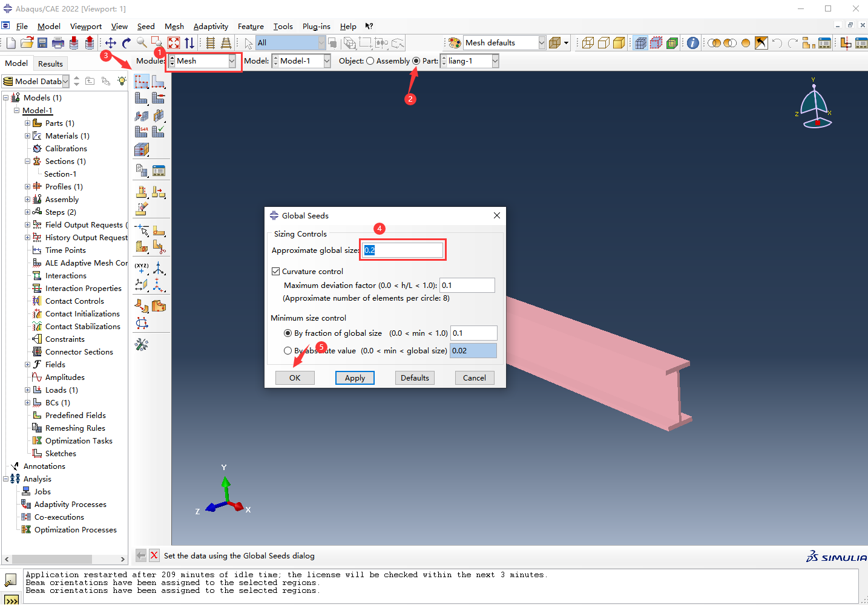Select the Seed Part tool
Image resolution: width=868 pixels, height=605 pixels.
pos(141,82)
